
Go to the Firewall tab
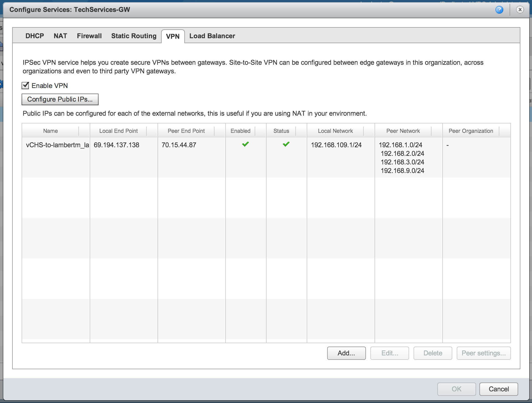click(89, 36)
